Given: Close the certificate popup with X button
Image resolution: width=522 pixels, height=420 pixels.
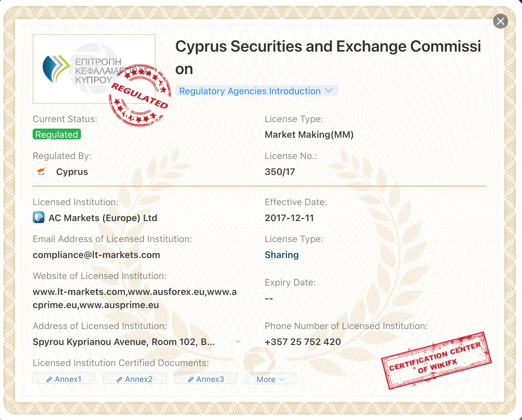Looking at the screenshot, I should (500, 21).
